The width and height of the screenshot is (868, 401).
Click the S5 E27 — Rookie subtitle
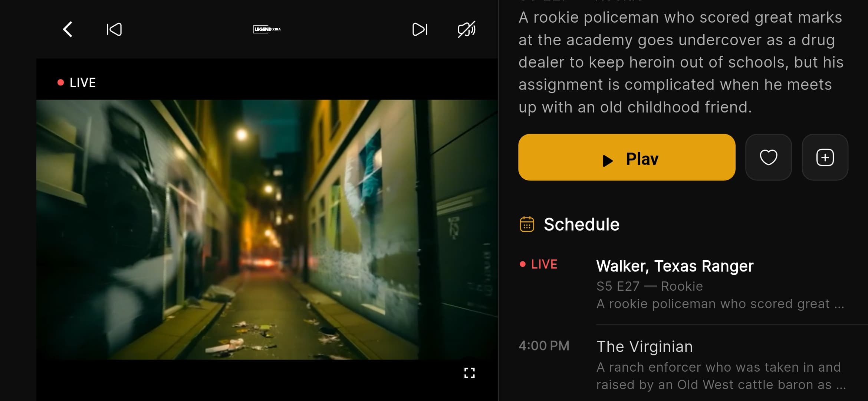pyautogui.click(x=650, y=286)
